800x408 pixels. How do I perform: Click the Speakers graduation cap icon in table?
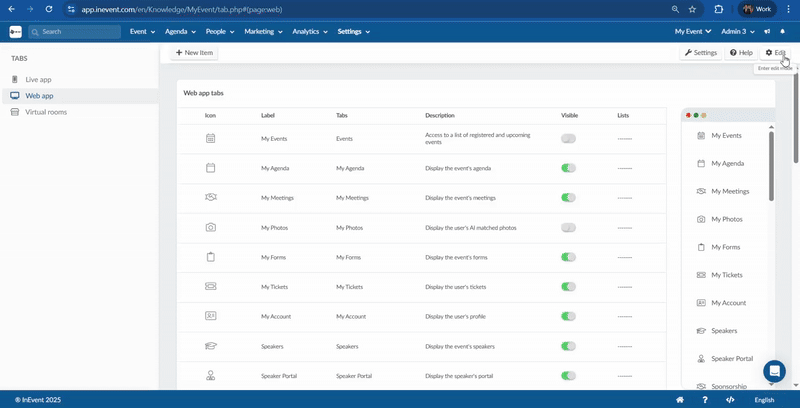[210, 346]
